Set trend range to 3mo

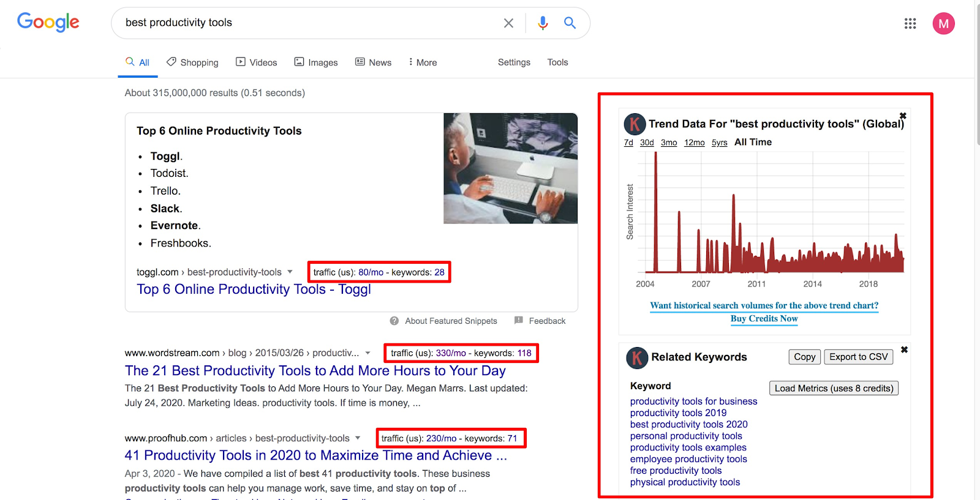click(669, 143)
